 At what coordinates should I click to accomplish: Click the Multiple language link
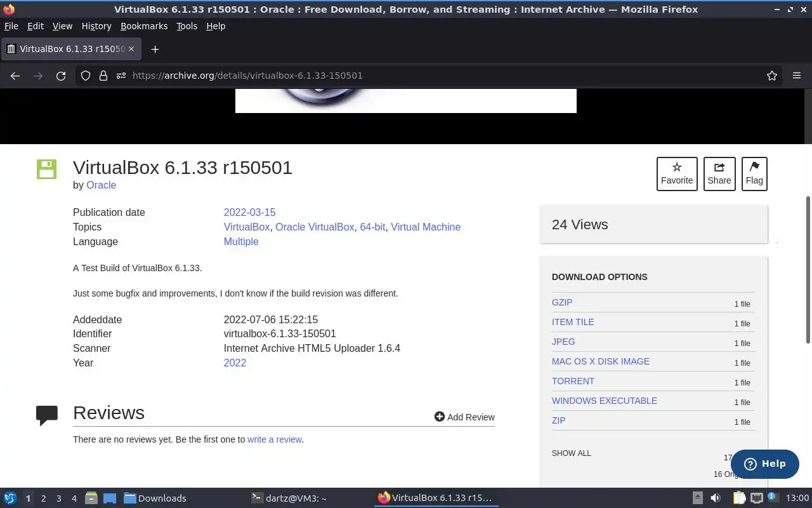[241, 241]
